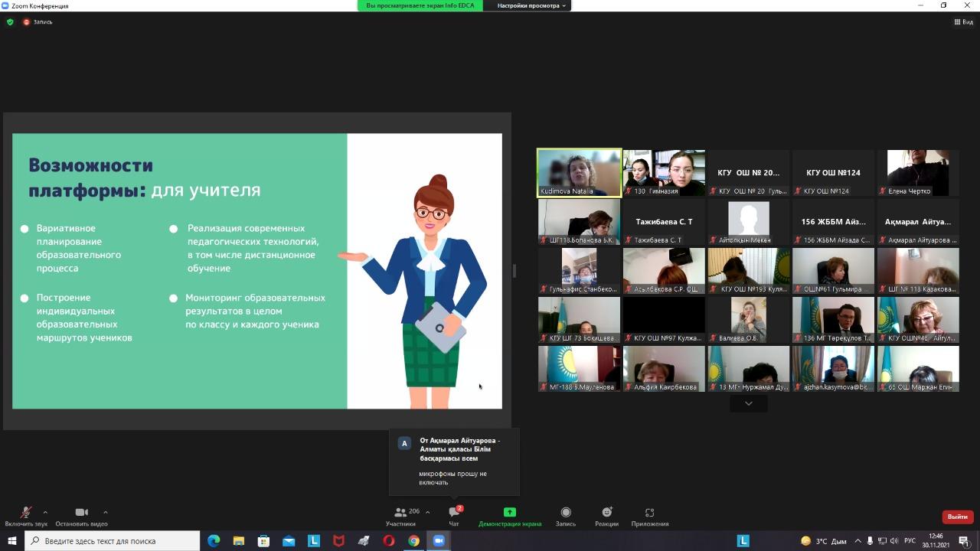This screenshot has height=551, width=980.
Task: Select Елена Чертко video tile
Action: click(x=918, y=173)
